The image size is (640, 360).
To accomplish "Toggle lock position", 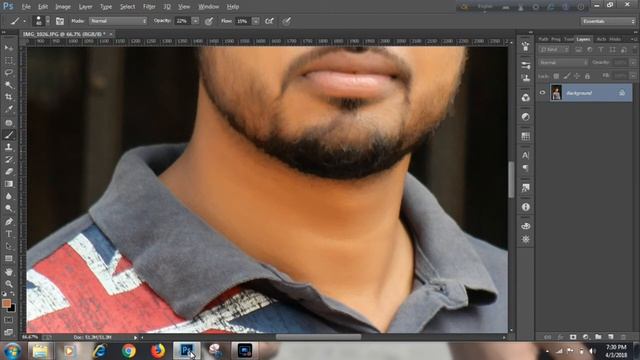I will (577, 76).
